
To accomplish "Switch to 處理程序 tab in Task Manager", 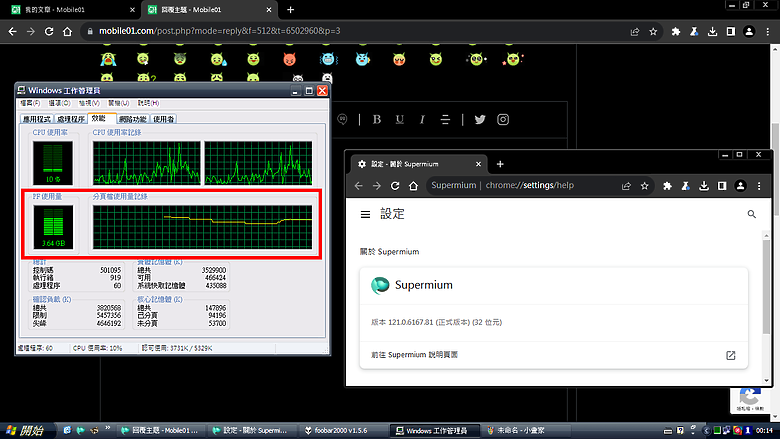I will [x=71, y=119].
